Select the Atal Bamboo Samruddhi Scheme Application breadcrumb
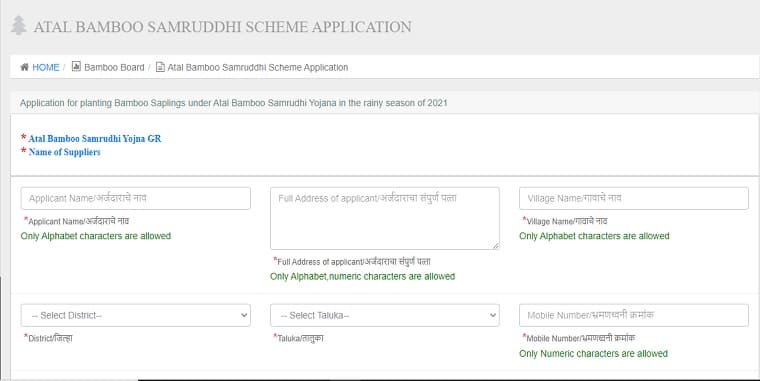The height and width of the screenshot is (381, 760). (257, 67)
